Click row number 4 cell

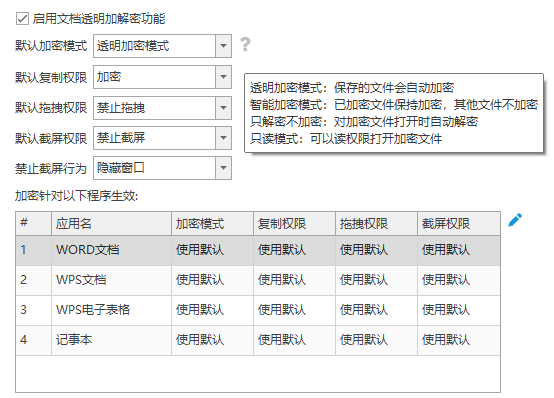[34, 340]
